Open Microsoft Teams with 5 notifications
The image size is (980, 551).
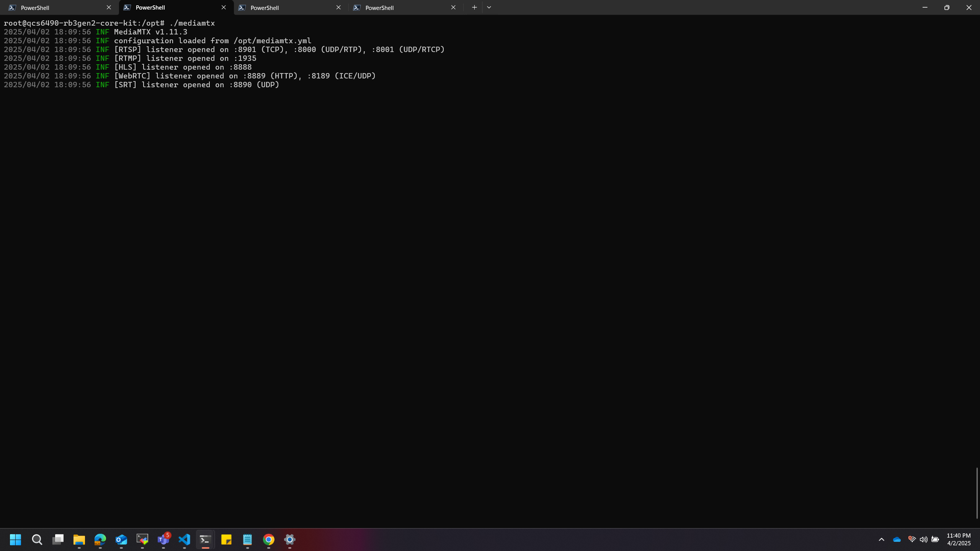point(163,540)
